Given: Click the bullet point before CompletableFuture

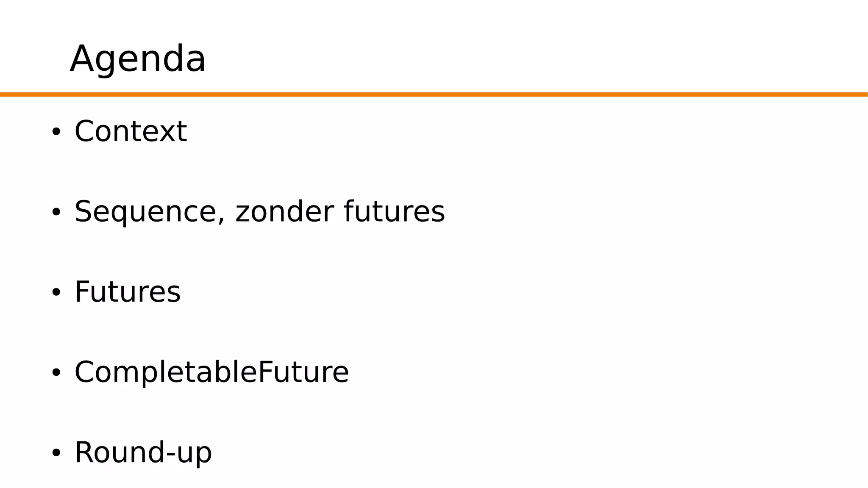Looking at the screenshot, I should coord(56,373).
